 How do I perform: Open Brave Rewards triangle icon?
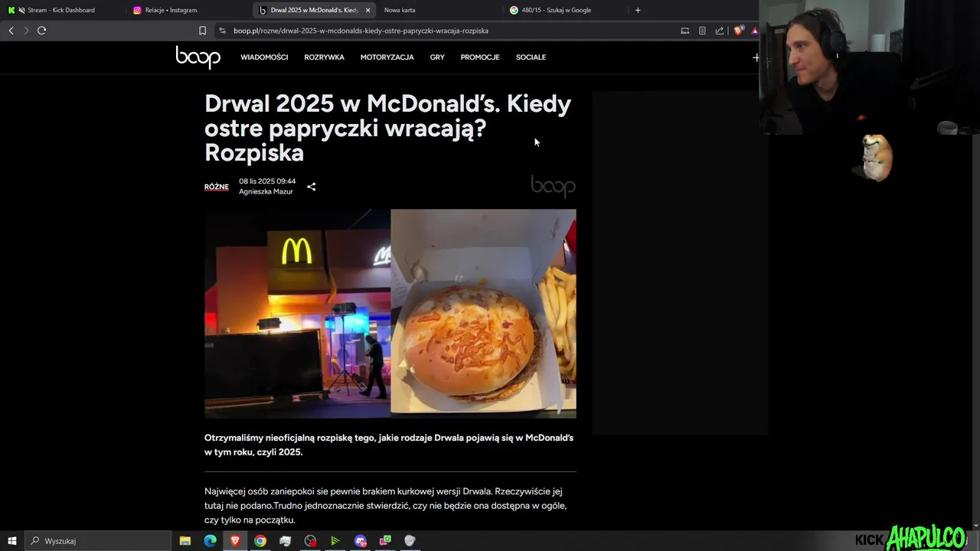tap(754, 31)
